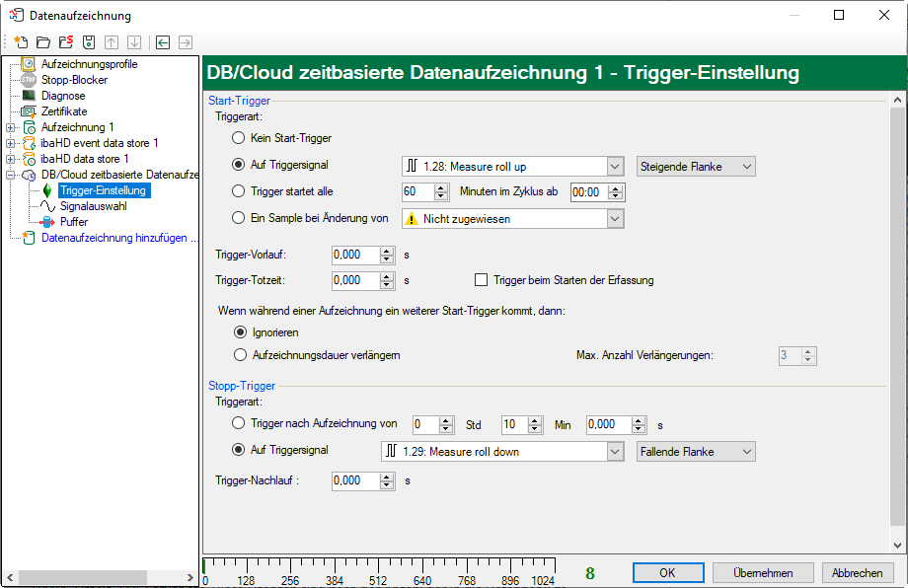Click the Aufzeichnungsprofile clock icon

point(28,64)
